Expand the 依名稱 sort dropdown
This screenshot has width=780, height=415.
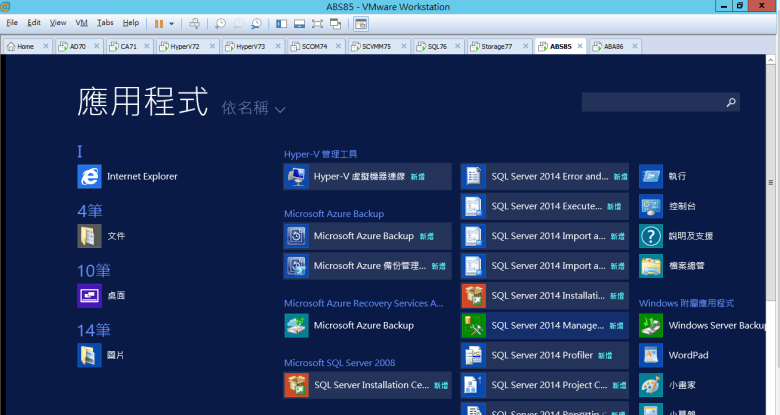click(254, 108)
